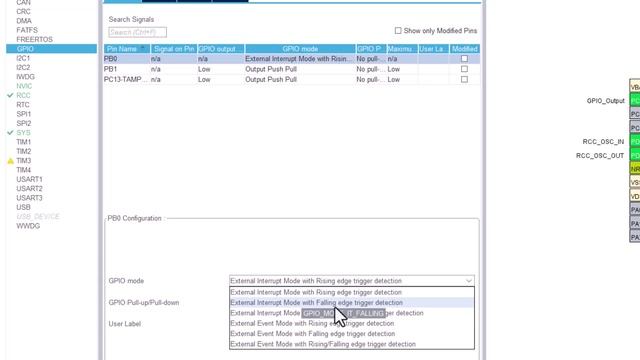This screenshot has width=640, height=360.
Task: Sort by User Label column header
Action: [433, 49]
